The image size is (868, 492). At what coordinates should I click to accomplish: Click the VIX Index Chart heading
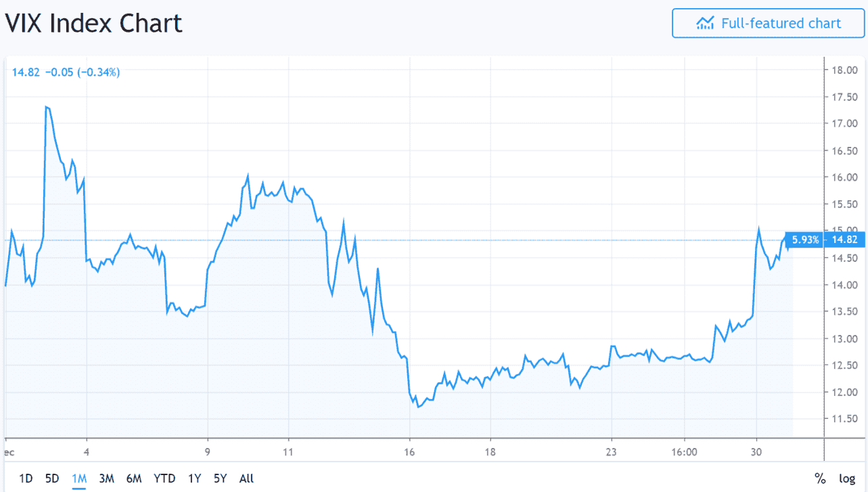(94, 24)
